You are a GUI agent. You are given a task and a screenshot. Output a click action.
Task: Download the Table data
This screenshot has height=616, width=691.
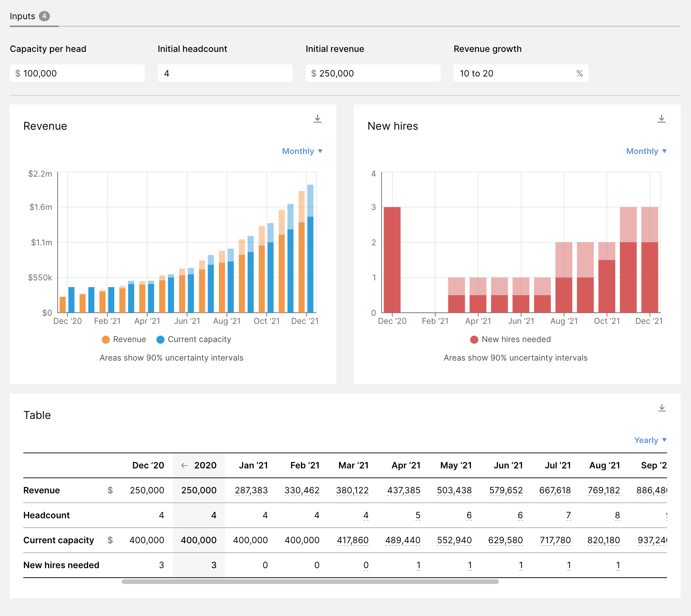coord(662,408)
